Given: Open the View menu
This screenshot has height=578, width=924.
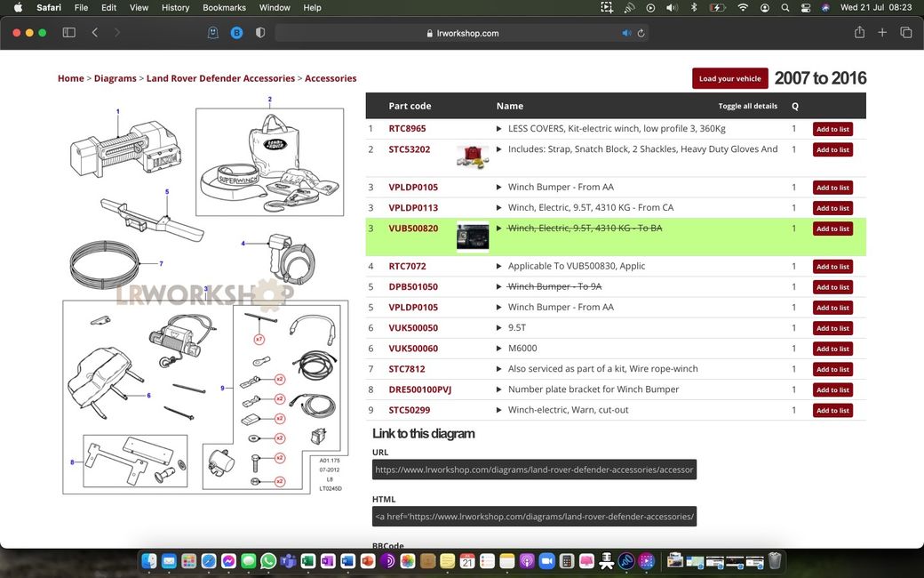Looking at the screenshot, I should (139, 8).
